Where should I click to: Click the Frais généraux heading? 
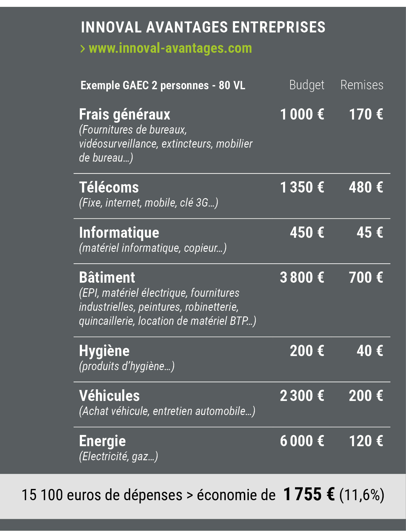[124, 114]
